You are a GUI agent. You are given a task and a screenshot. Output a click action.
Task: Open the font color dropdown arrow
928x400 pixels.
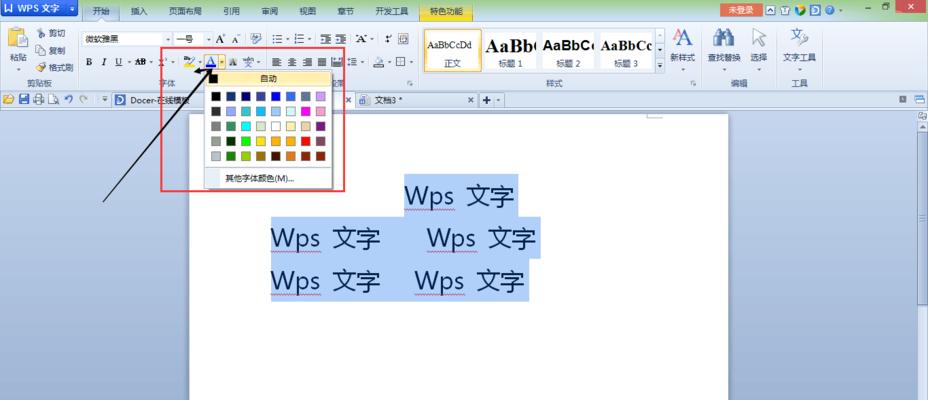221,62
